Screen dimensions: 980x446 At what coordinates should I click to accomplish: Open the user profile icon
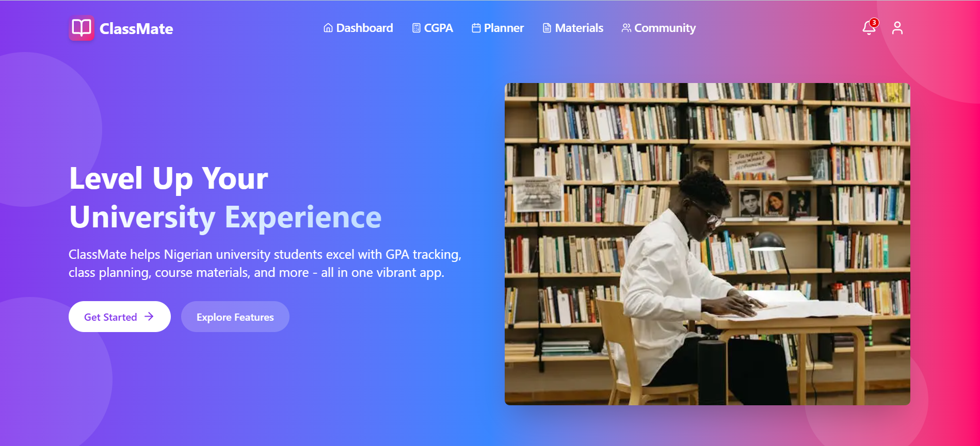click(x=897, y=28)
